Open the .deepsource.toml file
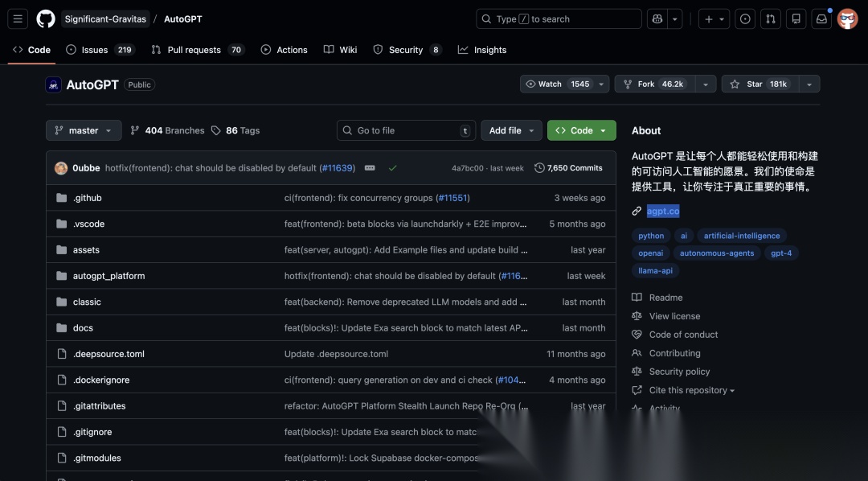Viewport: 868px width, 481px height. (108, 354)
